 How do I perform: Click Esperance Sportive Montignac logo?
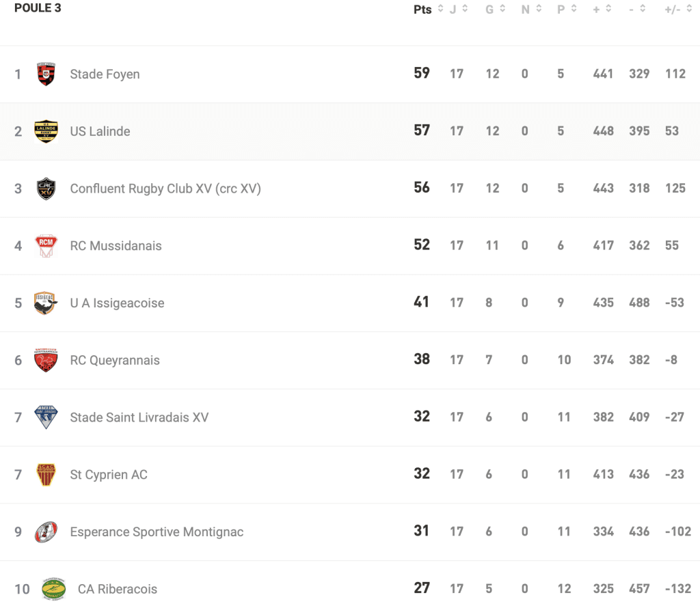coord(46,531)
